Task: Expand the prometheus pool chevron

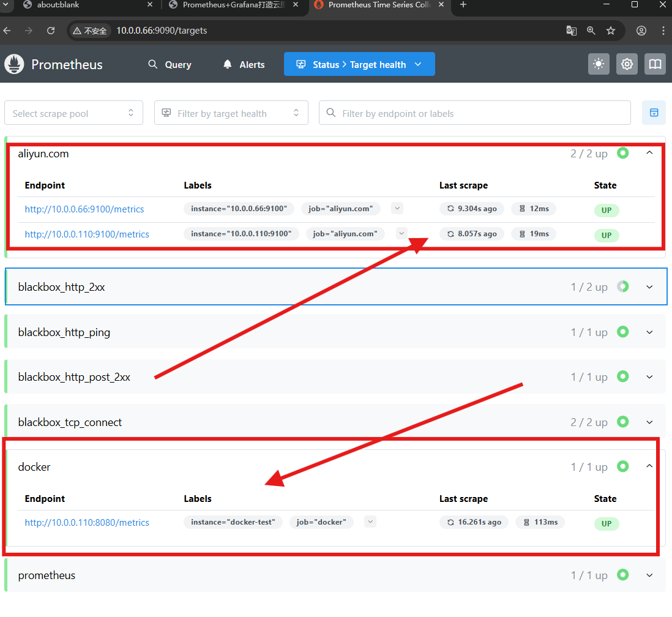Action: [x=649, y=575]
